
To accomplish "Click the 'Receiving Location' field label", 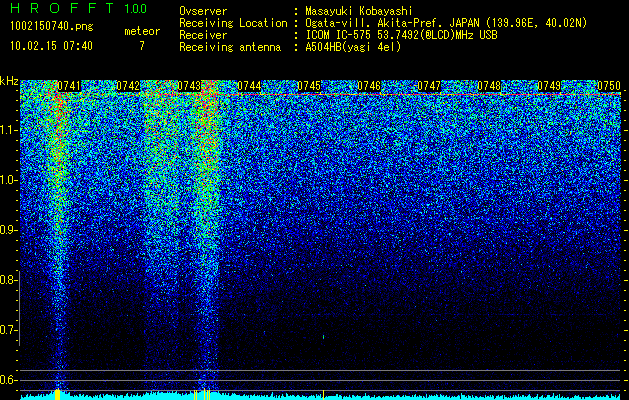I will [233, 23].
